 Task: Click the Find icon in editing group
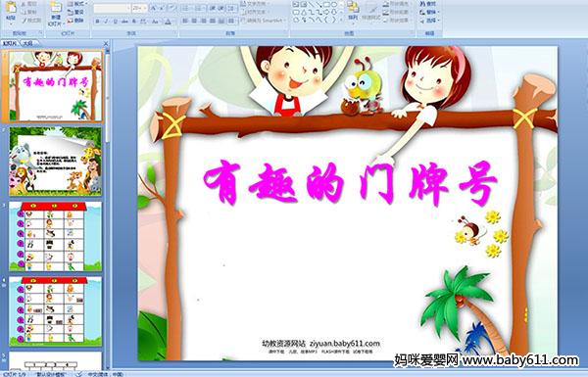428,4
